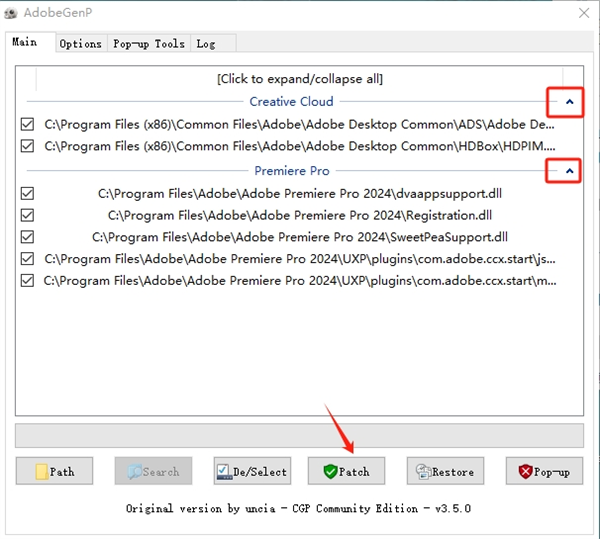
Task: Uncheck the com.adobe.ccx.start\m checkbox
Action: click(27, 281)
